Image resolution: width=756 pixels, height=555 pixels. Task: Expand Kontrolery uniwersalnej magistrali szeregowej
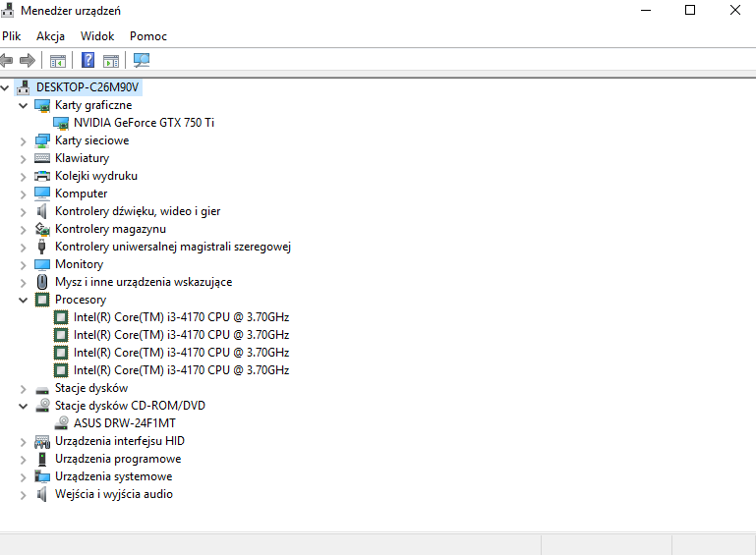24,248
